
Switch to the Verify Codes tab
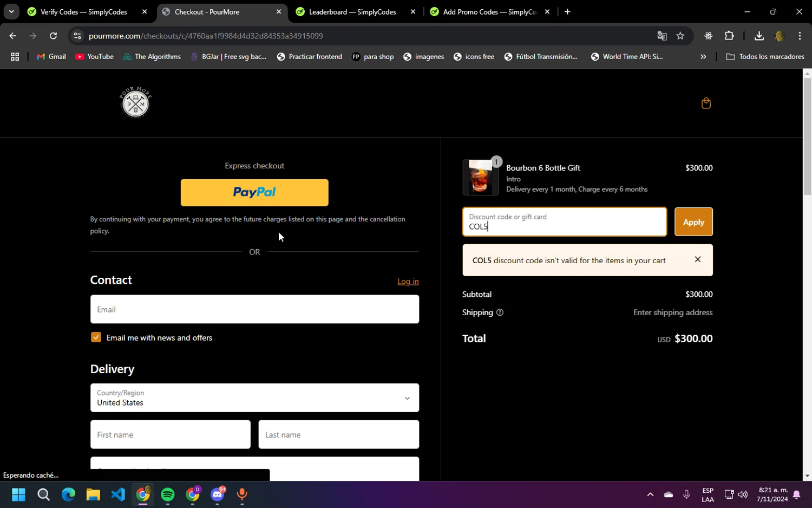84,11
